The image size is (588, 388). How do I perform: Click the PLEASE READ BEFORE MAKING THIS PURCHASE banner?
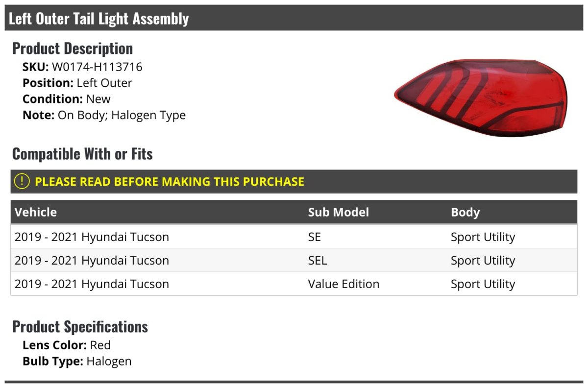click(294, 181)
